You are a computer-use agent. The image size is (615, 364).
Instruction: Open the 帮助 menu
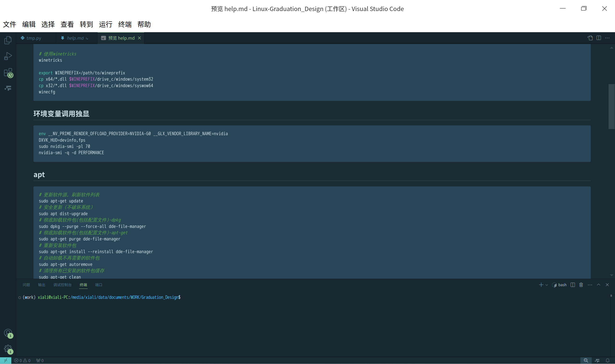point(144,24)
